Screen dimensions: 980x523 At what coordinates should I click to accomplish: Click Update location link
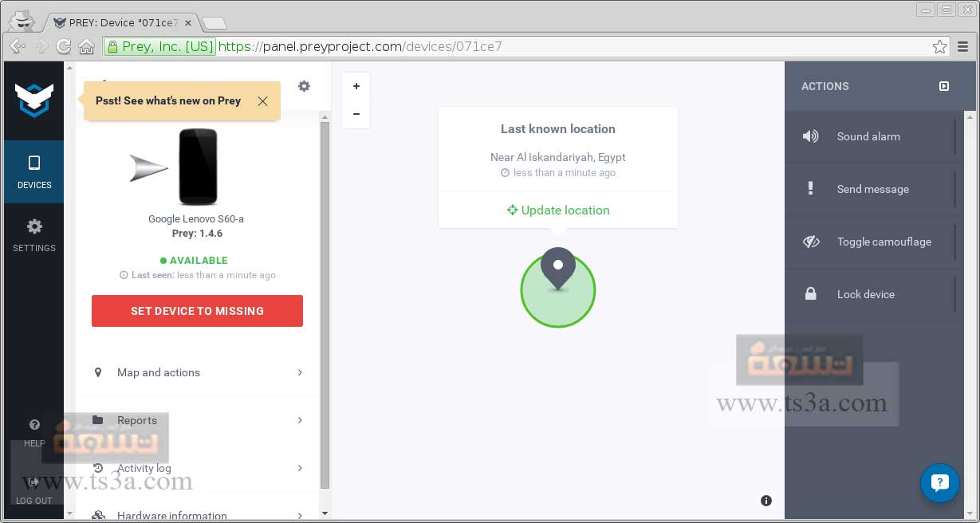[x=558, y=210]
